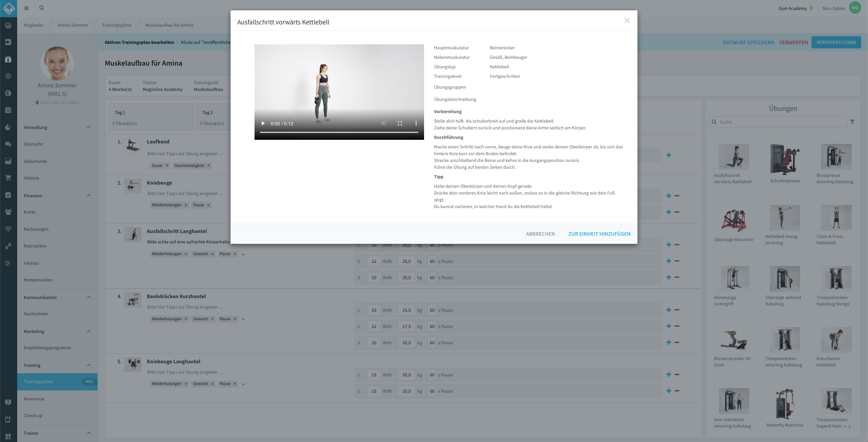This screenshot has height=442, width=868.
Task: Open Trainingspläne in sidebar
Action: click(57, 382)
